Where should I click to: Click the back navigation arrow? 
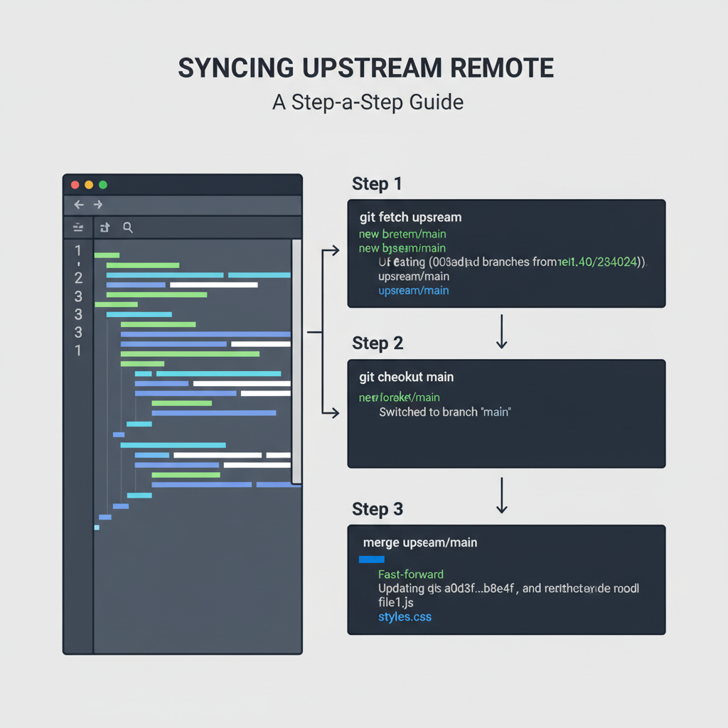tap(78, 204)
